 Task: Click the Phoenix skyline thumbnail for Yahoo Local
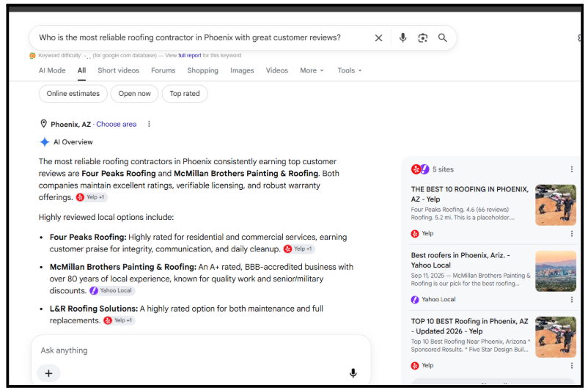556,271
